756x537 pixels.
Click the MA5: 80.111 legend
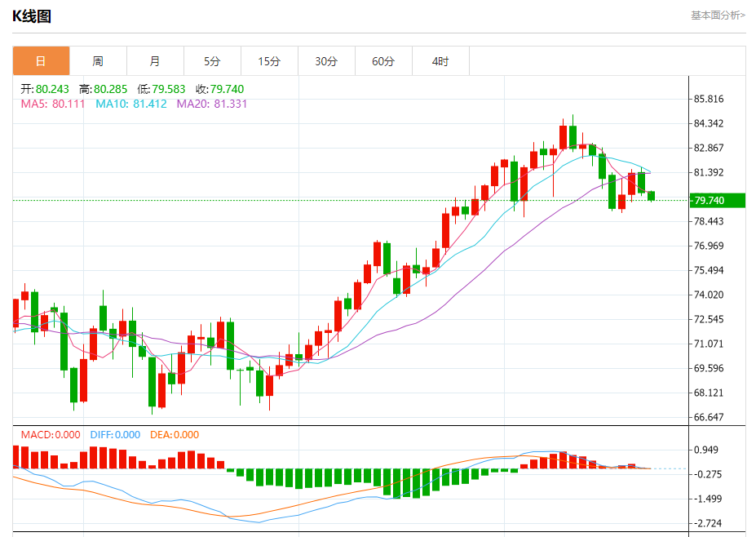pyautogui.click(x=53, y=104)
